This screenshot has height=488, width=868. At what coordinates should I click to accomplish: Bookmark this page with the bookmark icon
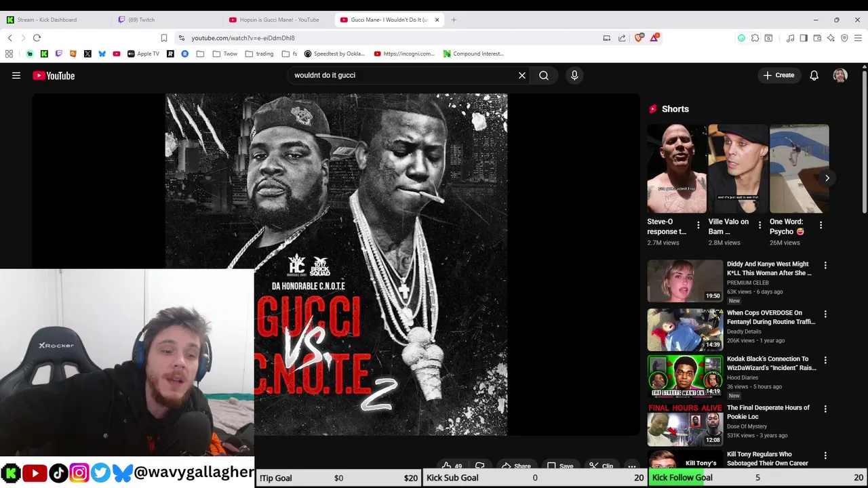click(x=163, y=38)
